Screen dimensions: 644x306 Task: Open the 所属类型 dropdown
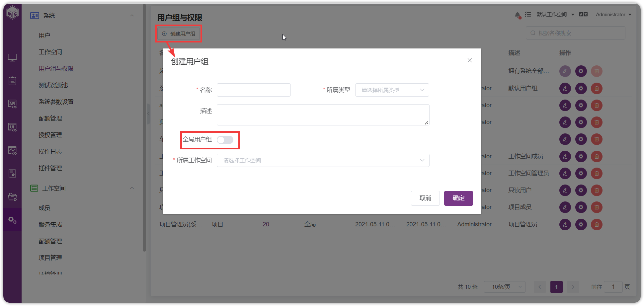[392, 90]
